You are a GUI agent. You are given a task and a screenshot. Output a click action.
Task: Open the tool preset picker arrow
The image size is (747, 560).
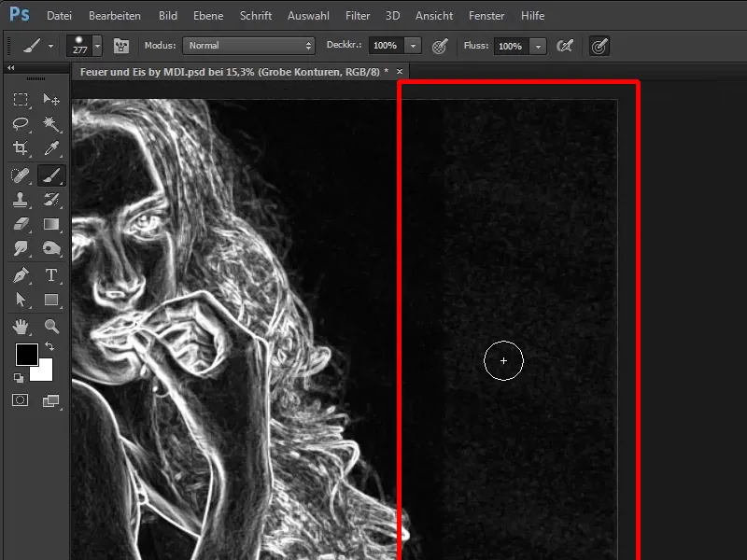click(50, 46)
